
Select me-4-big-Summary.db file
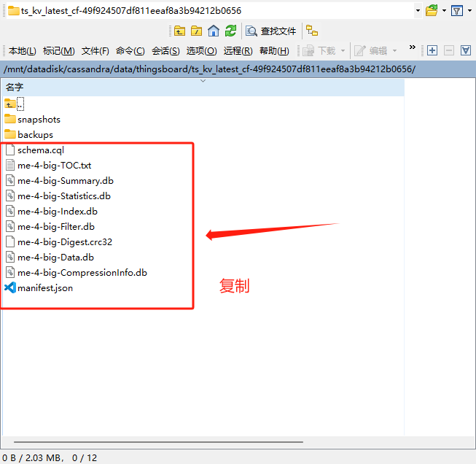(59, 180)
